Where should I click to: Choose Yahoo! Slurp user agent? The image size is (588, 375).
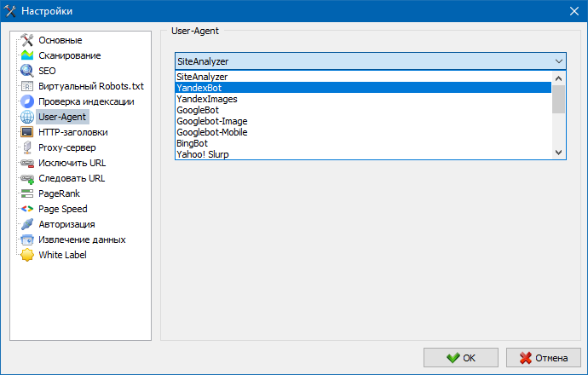tap(363, 154)
